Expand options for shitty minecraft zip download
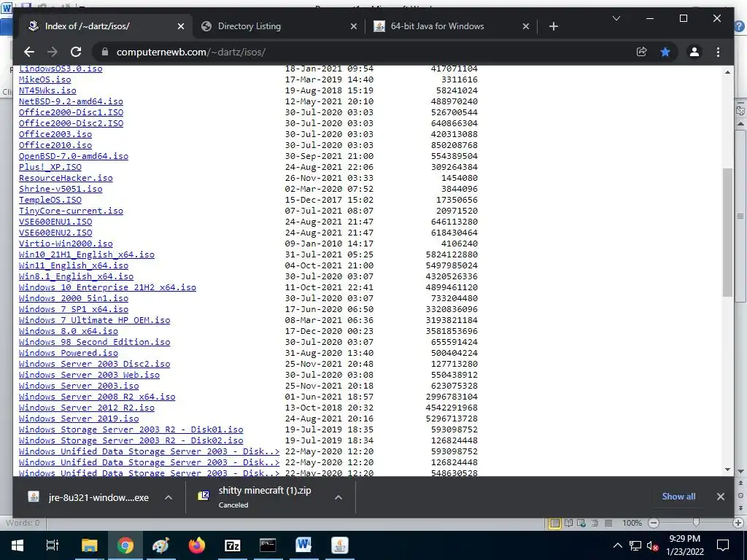747x560 pixels. [x=338, y=497]
